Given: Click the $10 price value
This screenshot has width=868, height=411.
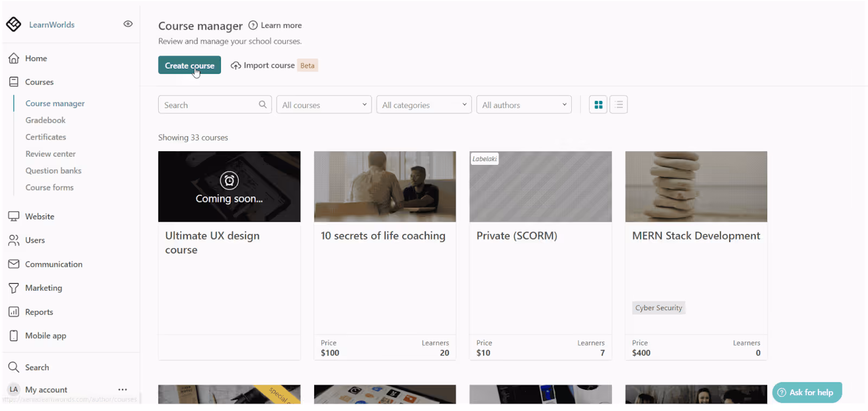Looking at the screenshot, I should [x=483, y=352].
